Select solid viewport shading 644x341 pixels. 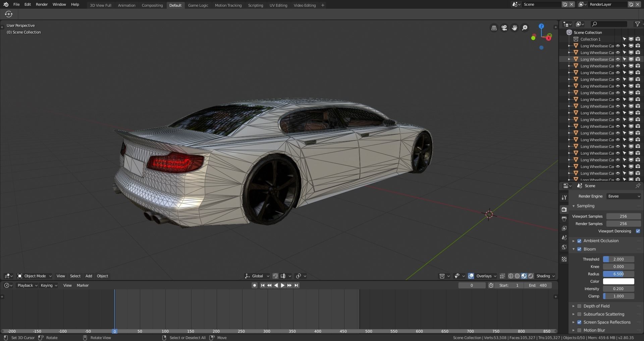coord(517,276)
